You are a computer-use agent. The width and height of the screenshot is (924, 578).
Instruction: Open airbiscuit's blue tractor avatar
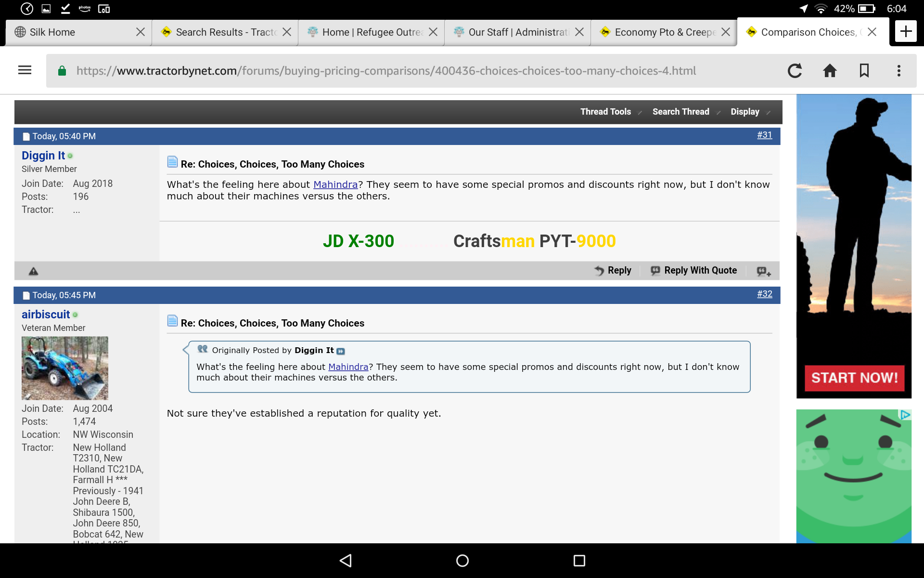65,368
